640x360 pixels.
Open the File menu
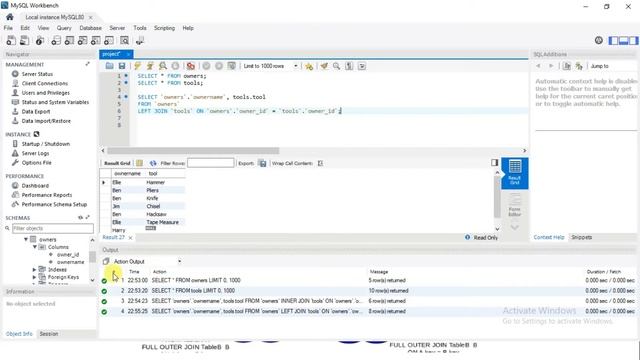pyautogui.click(x=8, y=28)
